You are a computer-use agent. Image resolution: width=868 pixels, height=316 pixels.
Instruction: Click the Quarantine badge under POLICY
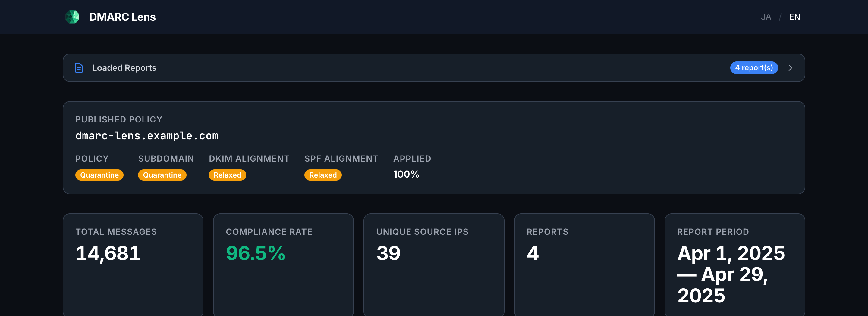99,175
